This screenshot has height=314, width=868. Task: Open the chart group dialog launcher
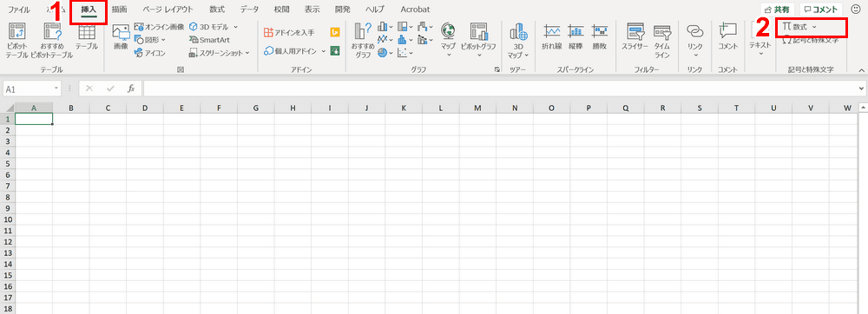click(x=496, y=69)
